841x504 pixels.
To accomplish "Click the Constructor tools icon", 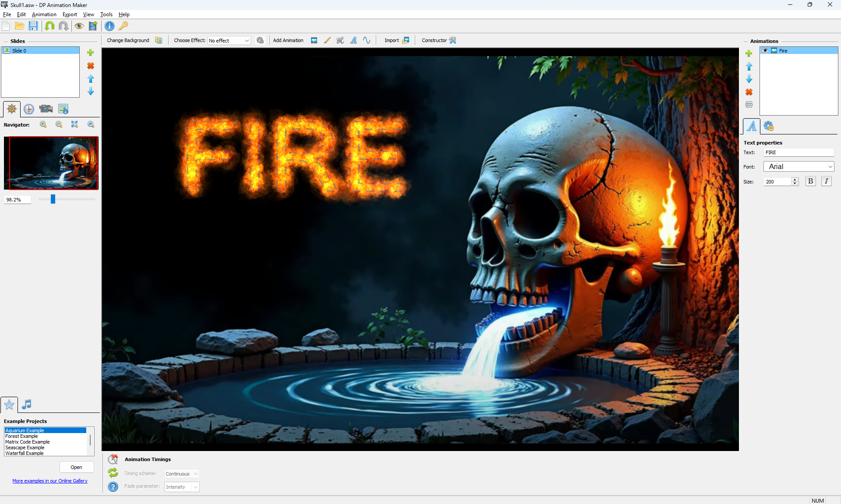I will pos(453,40).
